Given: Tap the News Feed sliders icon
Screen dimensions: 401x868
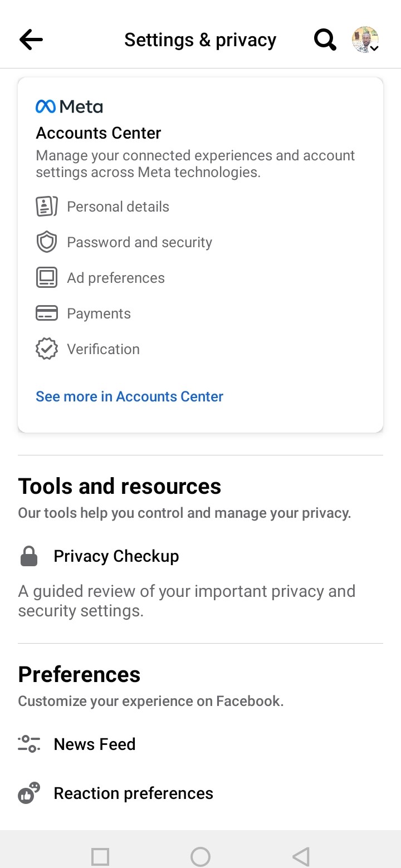Looking at the screenshot, I should 29,744.
